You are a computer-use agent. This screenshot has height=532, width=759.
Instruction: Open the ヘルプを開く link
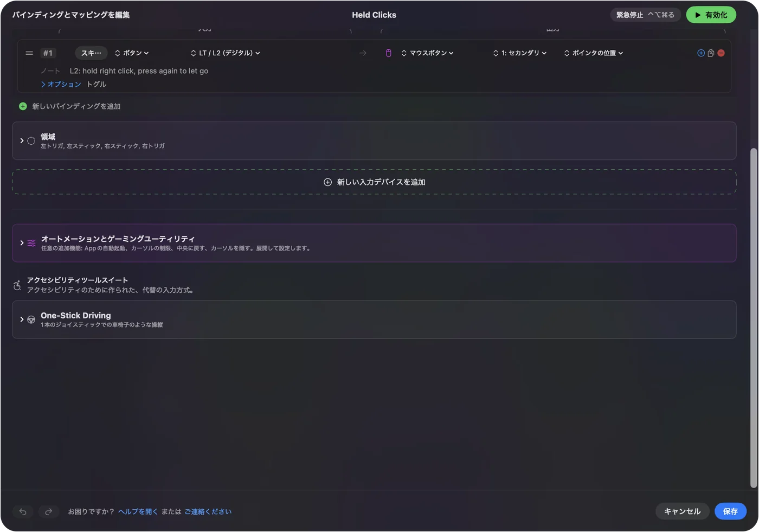click(138, 511)
